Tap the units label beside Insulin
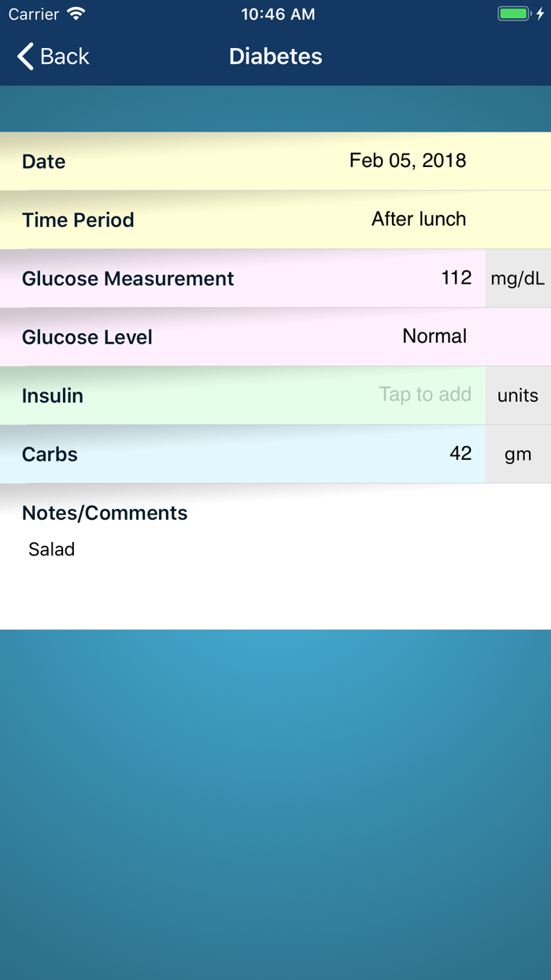 coord(518,395)
